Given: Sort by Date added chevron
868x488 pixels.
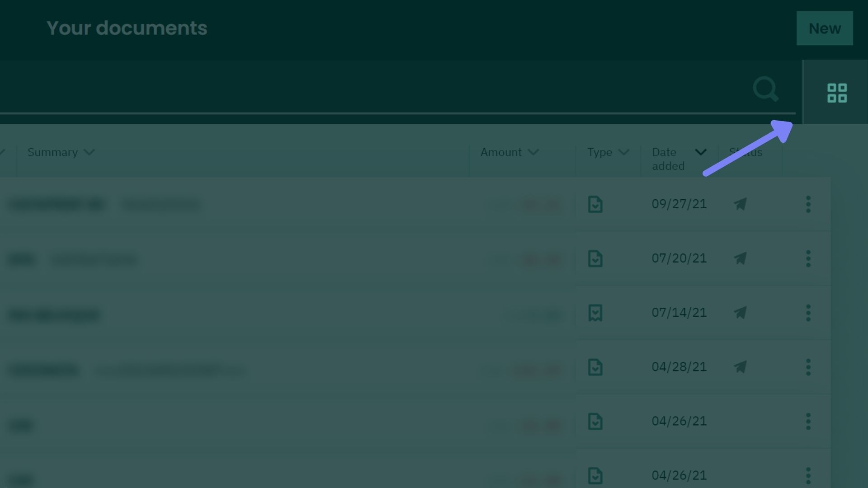Looking at the screenshot, I should [701, 152].
